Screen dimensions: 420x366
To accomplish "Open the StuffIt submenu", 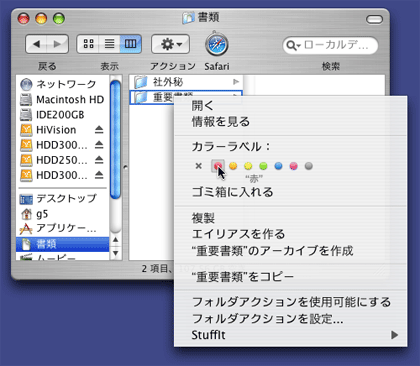I will [290, 335].
